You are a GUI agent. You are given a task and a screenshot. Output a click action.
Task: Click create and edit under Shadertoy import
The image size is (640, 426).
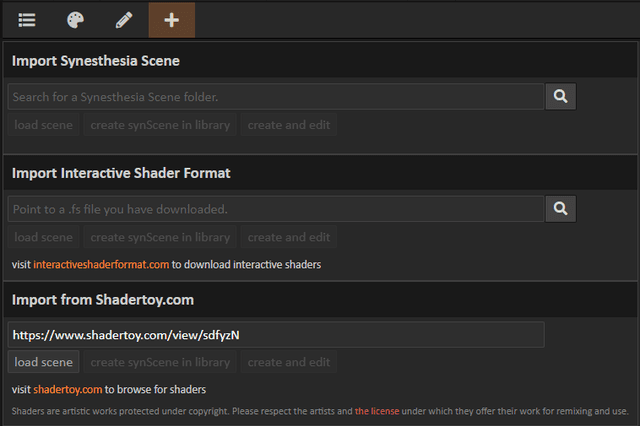point(288,362)
